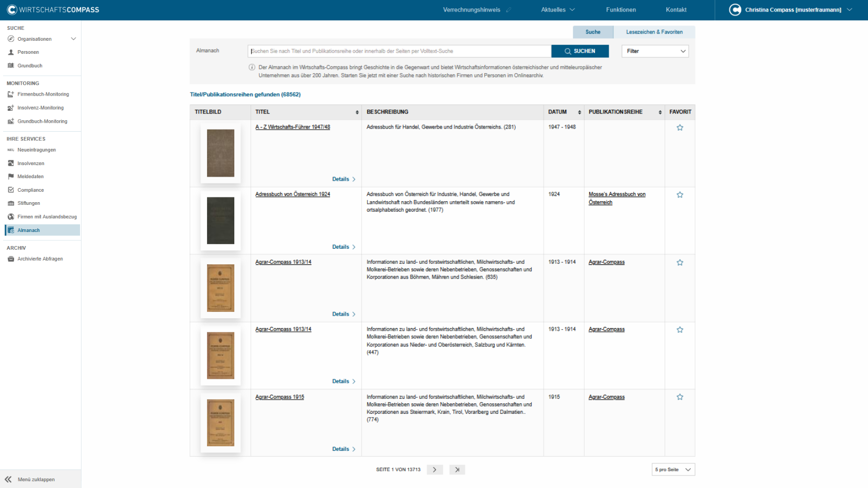Click the Grundbuch-Monitoring icon
The image size is (868, 488).
point(11,121)
